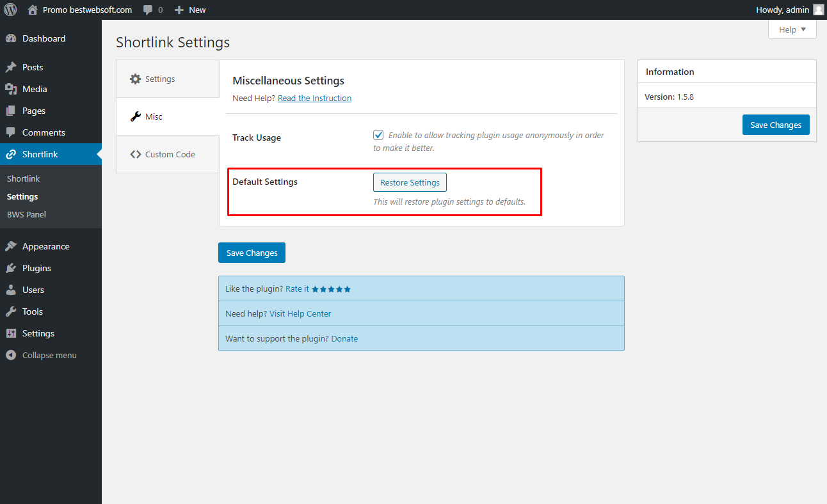
Task: Click the WordPress logo icon
Action: pyautogui.click(x=10, y=10)
